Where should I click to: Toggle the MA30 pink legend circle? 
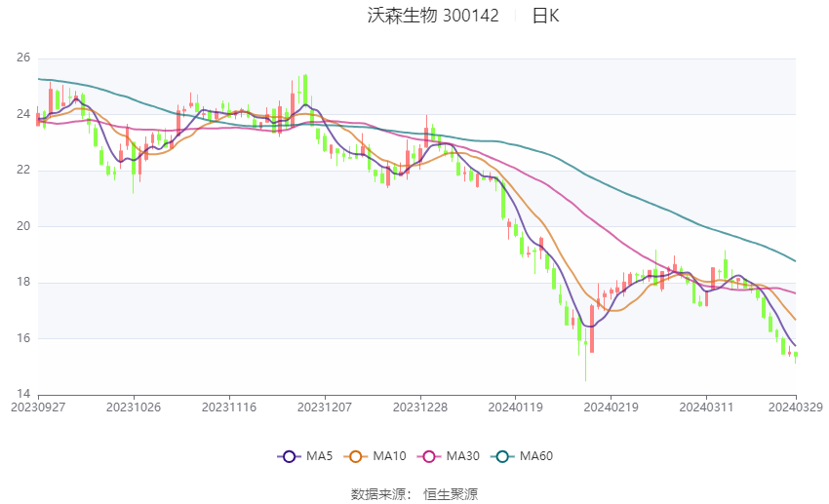(x=425, y=455)
